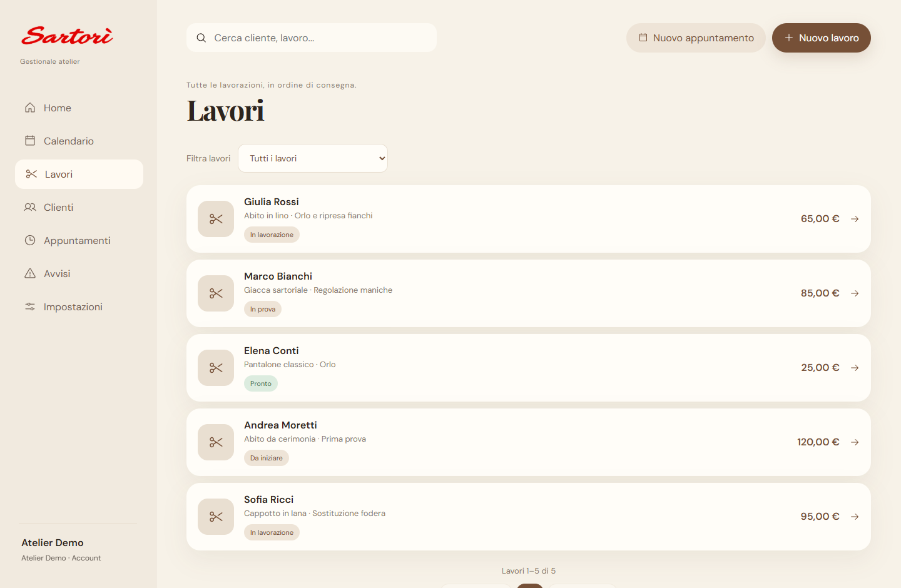Click the 85,00 € price

820,293
